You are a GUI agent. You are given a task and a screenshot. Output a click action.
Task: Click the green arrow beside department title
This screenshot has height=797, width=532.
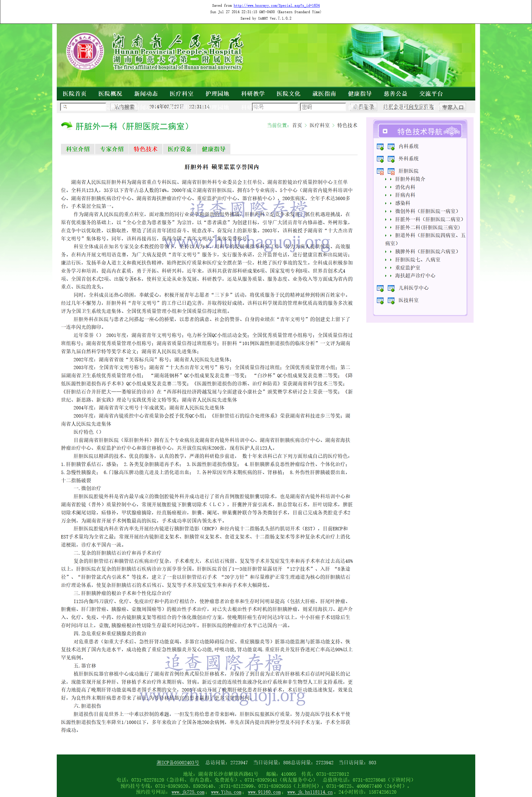67,126
